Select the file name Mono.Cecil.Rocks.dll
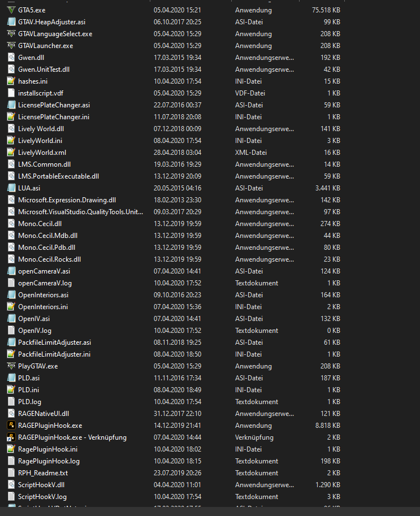 click(x=49, y=259)
